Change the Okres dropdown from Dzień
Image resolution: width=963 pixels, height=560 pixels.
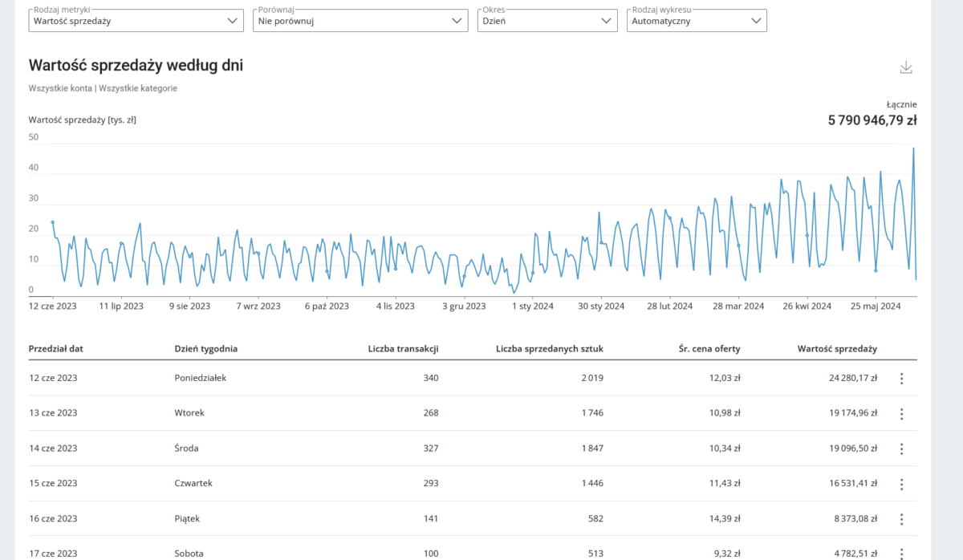click(x=547, y=21)
